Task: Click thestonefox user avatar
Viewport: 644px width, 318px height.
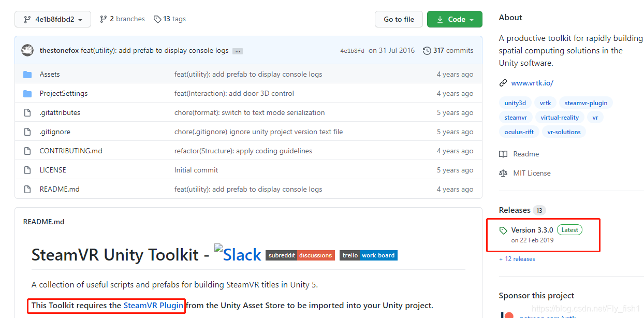Action: tap(27, 50)
